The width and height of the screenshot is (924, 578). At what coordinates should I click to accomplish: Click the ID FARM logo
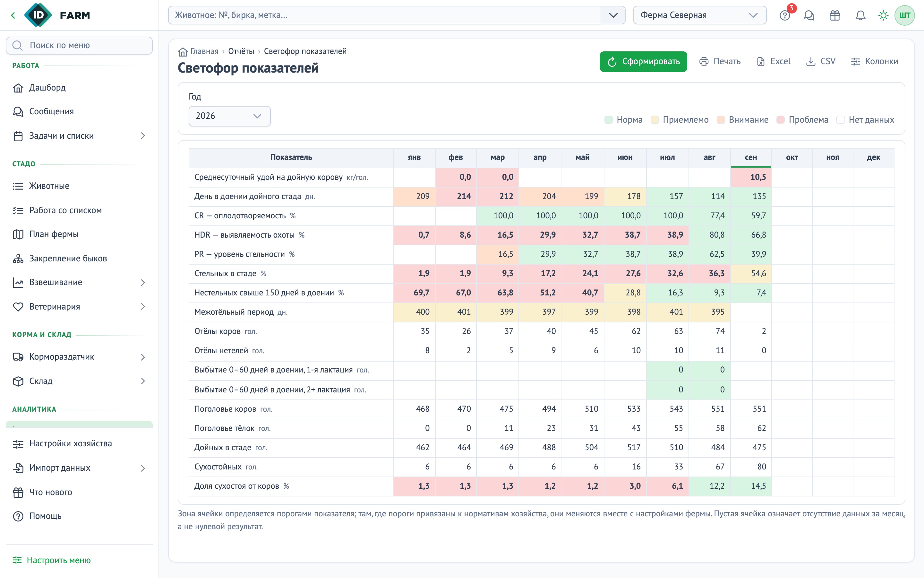point(57,15)
